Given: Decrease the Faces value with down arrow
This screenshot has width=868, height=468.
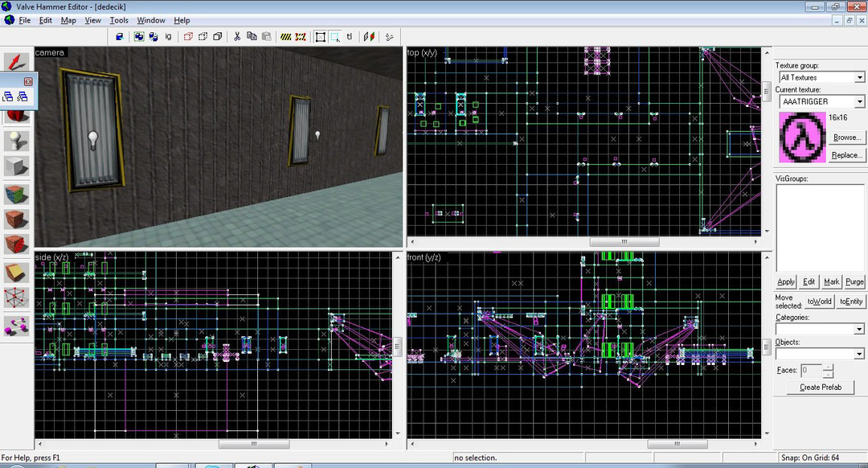Looking at the screenshot, I should click(828, 374).
